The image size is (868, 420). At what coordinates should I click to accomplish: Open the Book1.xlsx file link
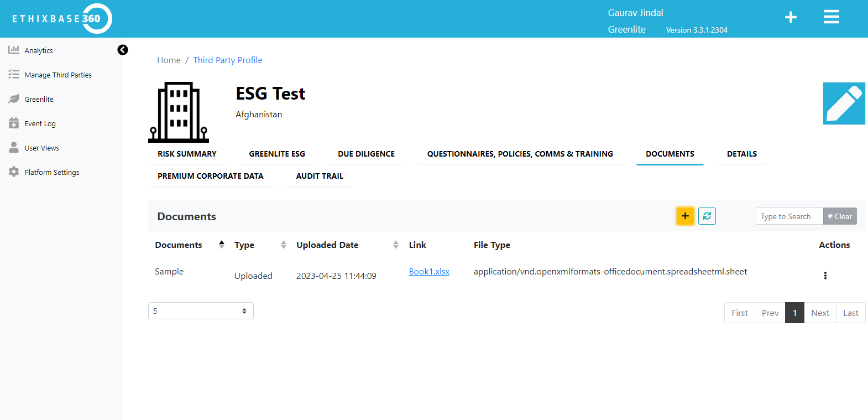click(x=429, y=271)
